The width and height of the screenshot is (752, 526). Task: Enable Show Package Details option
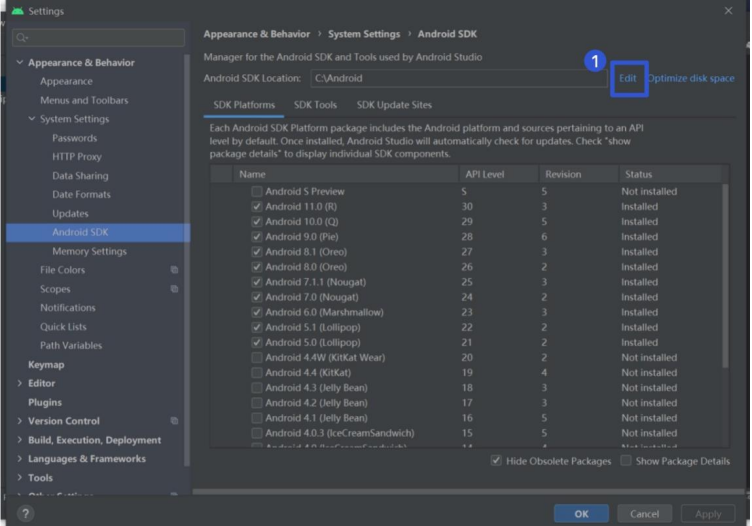coord(626,461)
